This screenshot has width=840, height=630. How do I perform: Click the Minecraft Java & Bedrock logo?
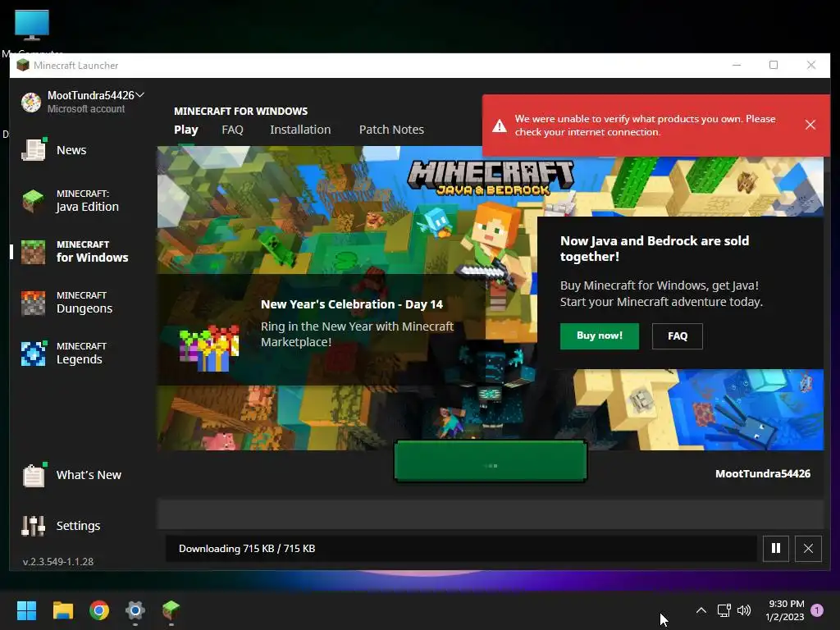[x=491, y=177]
